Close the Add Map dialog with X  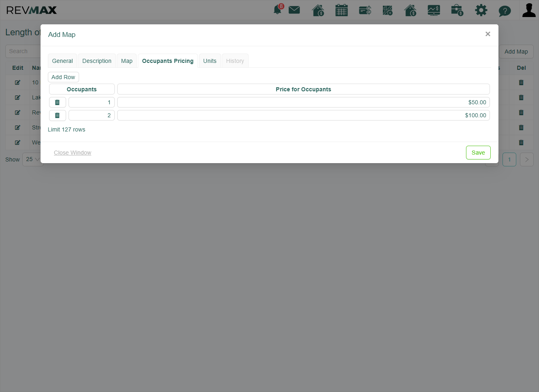click(x=488, y=34)
